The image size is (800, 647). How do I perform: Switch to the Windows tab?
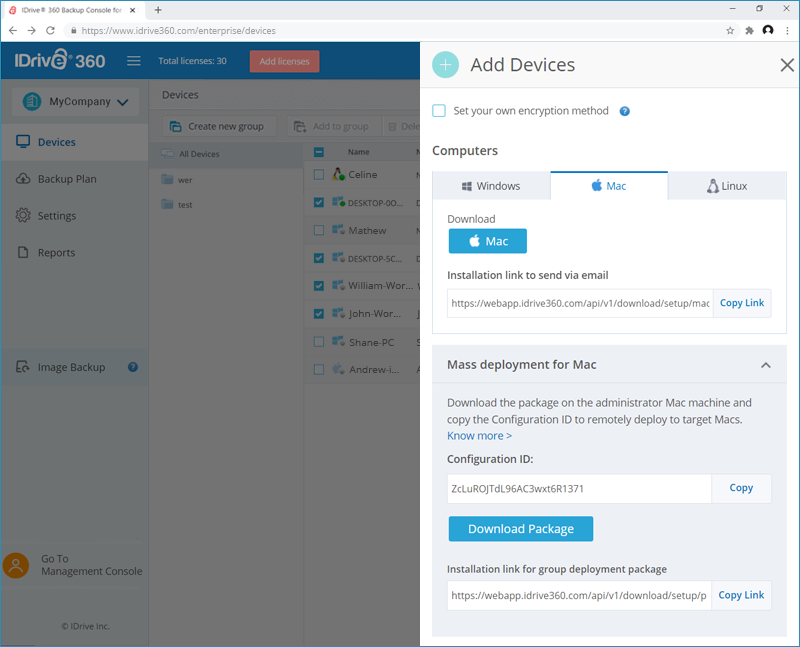pyautogui.click(x=491, y=186)
